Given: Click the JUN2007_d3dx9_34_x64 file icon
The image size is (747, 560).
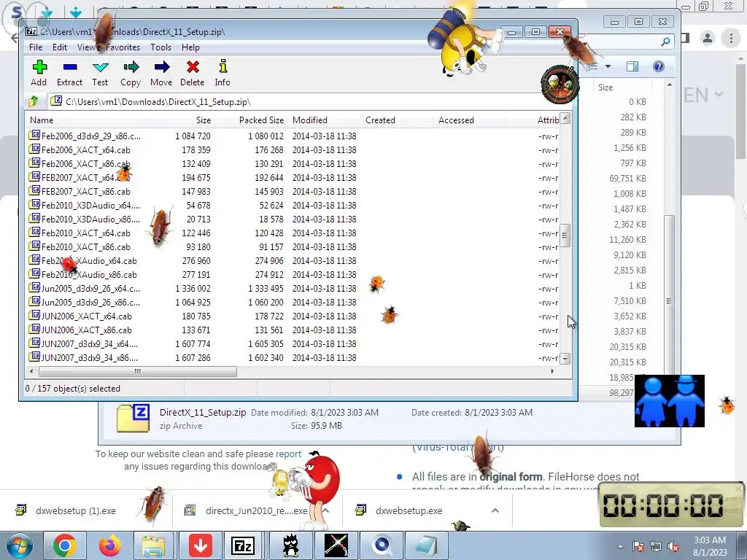Looking at the screenshot, I should [x=34, y=343].
